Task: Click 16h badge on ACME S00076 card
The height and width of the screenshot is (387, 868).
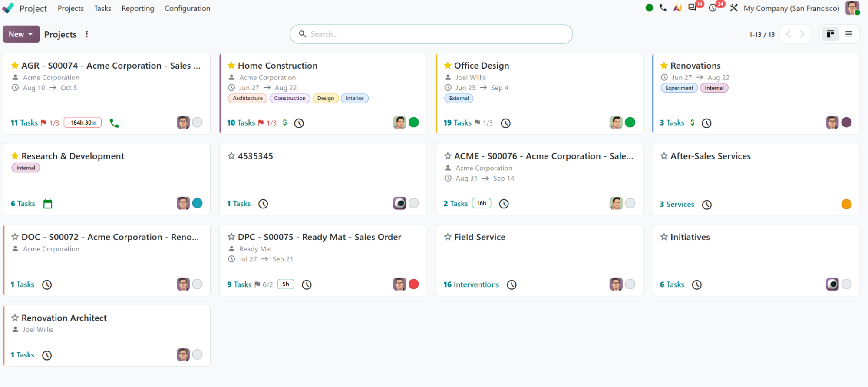Action: click(x=482, y=203)
